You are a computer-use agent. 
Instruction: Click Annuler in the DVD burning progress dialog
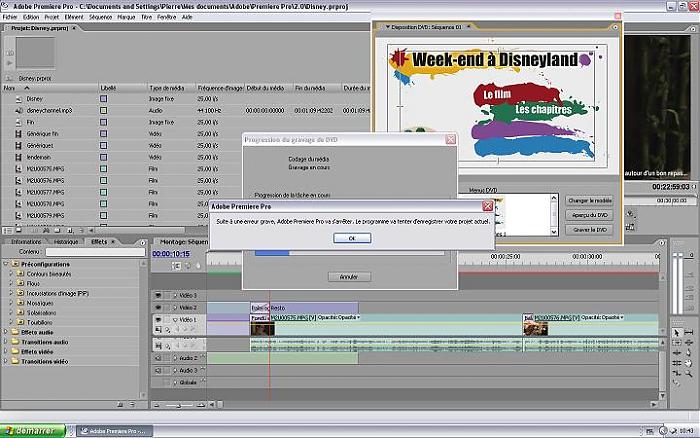click(349, 277)
